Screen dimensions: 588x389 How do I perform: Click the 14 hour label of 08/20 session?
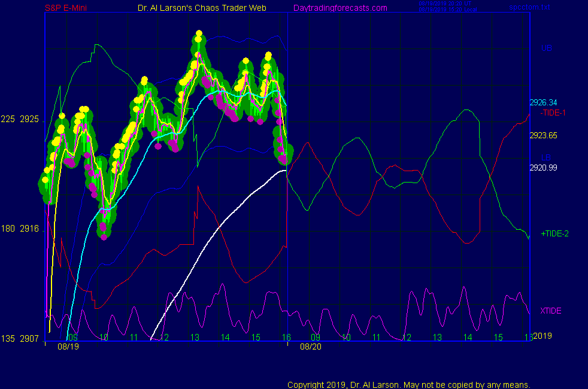pos(468,338)
